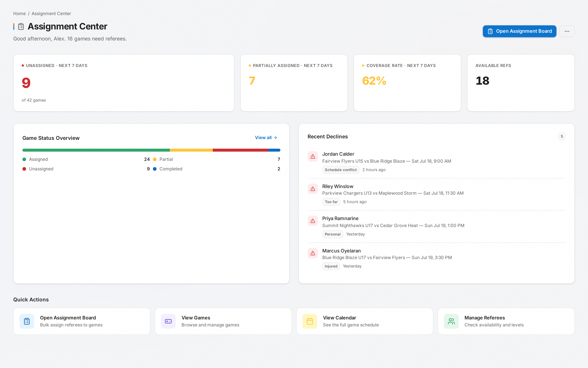
Task: Click Parkview Chargers U13 vs Maplewood Storm game
Action: pos(393,193)
